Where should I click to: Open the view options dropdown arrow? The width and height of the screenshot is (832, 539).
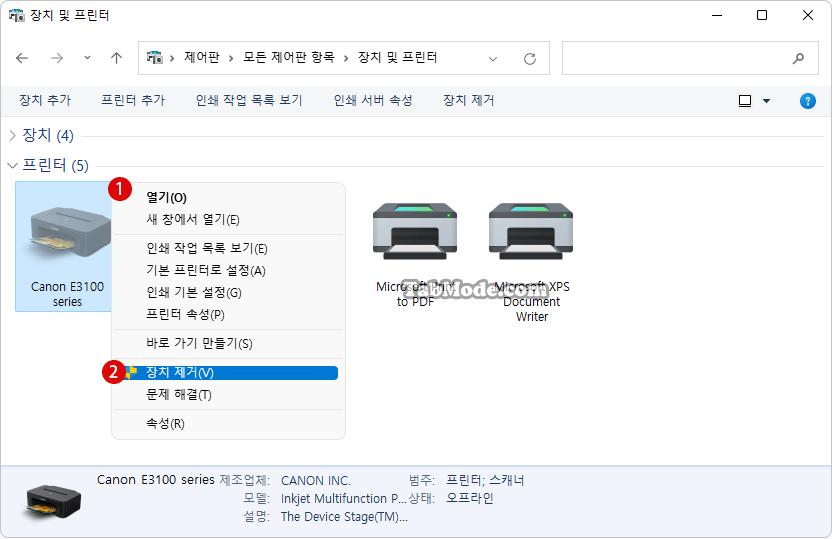tap(767, 101)
